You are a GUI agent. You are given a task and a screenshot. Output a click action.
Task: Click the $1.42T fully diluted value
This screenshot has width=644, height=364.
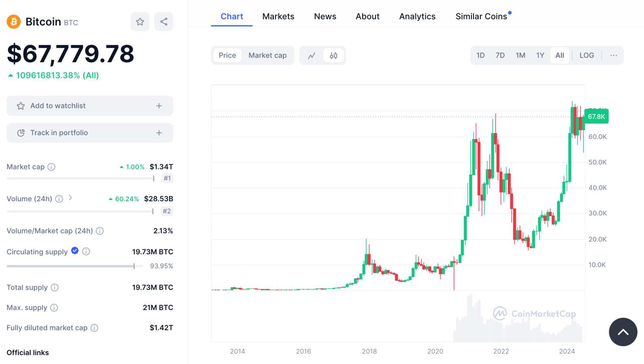point(162,328)
